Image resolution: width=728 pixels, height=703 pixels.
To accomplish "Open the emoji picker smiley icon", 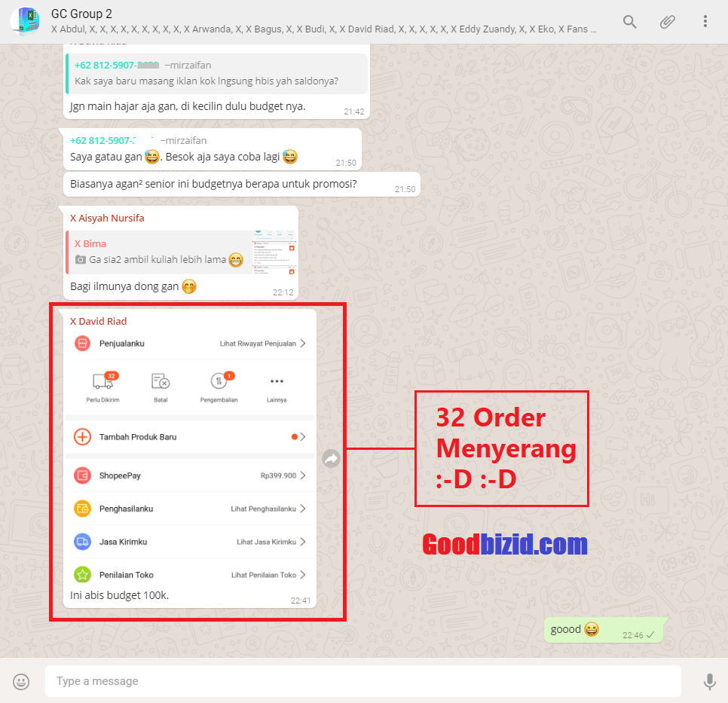I will click(x=21, y=682).
